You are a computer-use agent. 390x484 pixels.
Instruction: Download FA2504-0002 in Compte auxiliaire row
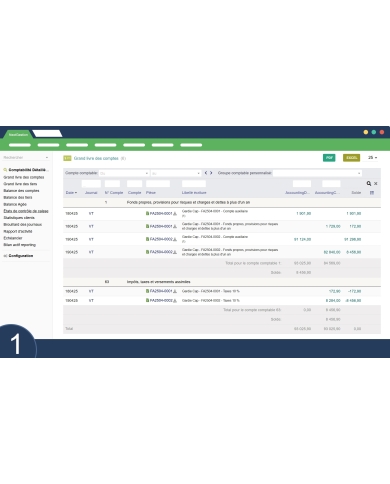[175, 239]
